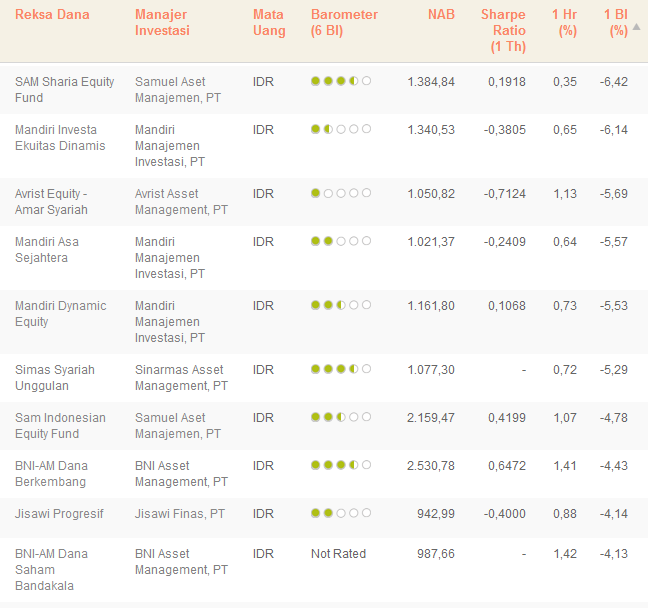This screenshot has width=649, height=609.
Task: Open Samuel Aset Manajemen manager link in first row
Action: 181,89
